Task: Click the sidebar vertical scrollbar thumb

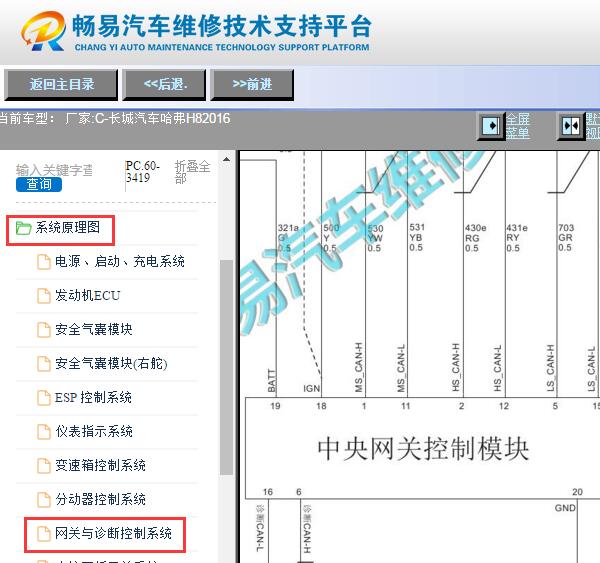Action: pos(227,367)
